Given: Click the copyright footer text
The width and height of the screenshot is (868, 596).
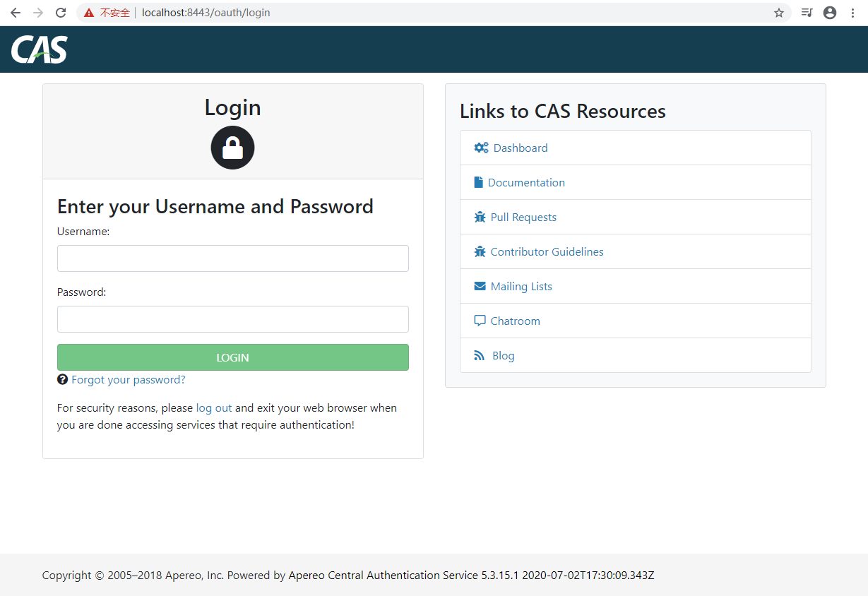Looking at the screenshot, I should pos(348,575).
